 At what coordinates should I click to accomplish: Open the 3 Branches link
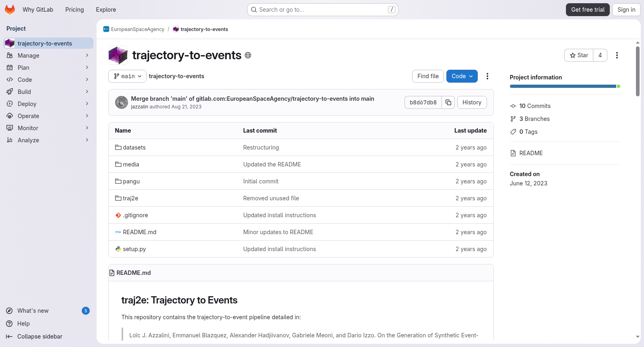(534, 119)
